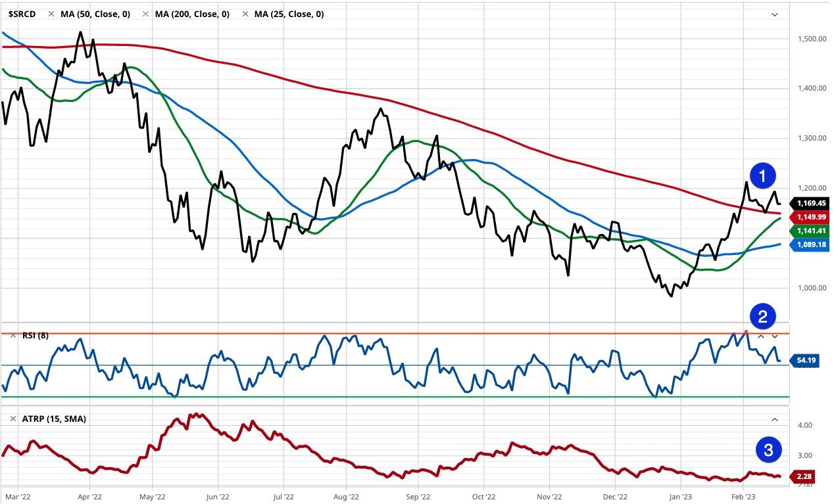Remove the MA (200, Close, 0) indicator
Screen dimensions: 834x504
click(146, 14)
